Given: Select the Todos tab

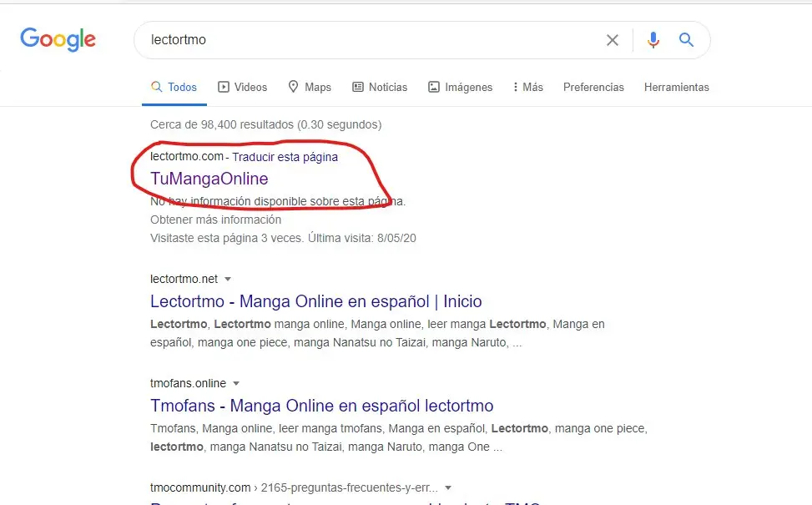Looking at the screenshot, I should click(x=174, y=87).
